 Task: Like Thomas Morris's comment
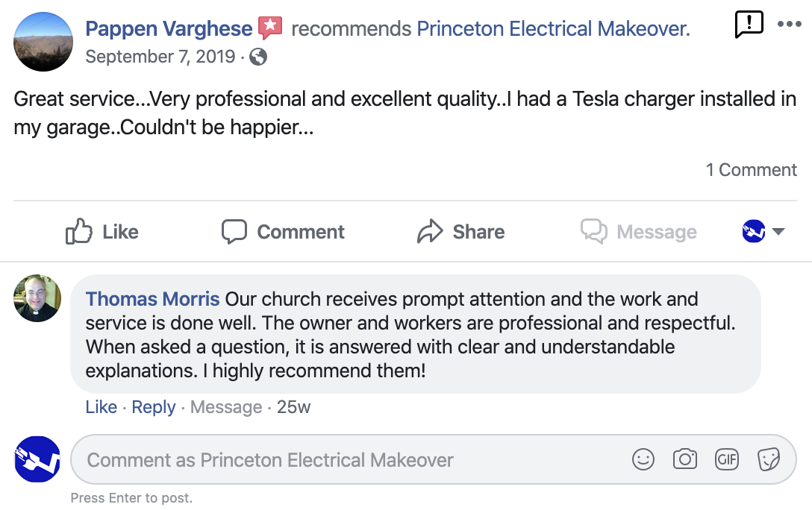(101, 407)
